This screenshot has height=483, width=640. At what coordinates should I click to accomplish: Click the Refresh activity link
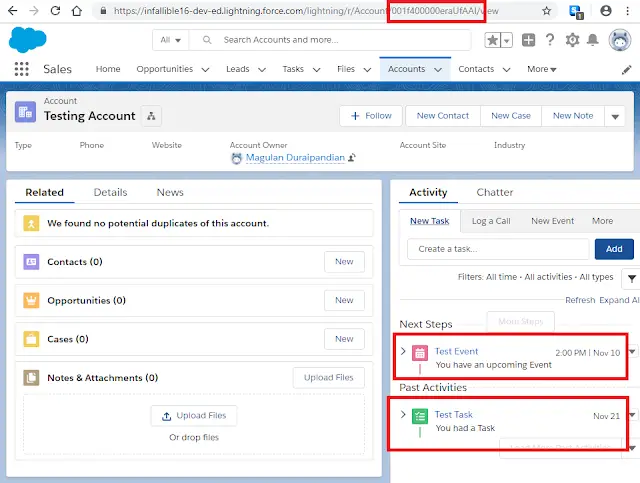(580, 300)
